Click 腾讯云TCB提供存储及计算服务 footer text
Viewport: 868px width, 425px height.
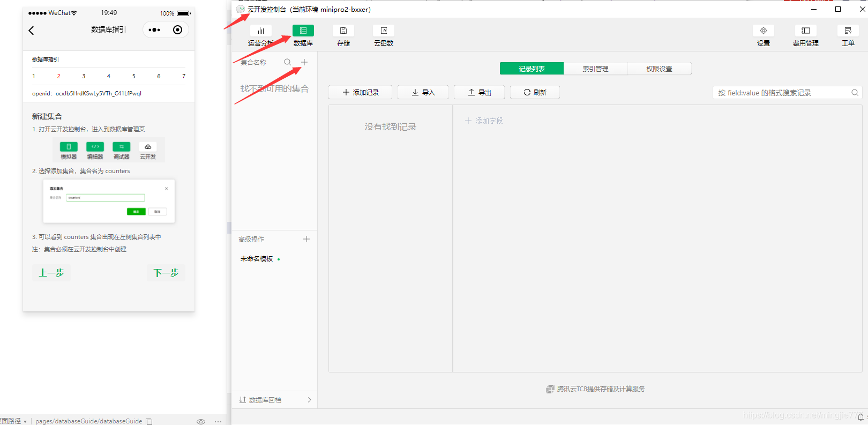point(601,389)
